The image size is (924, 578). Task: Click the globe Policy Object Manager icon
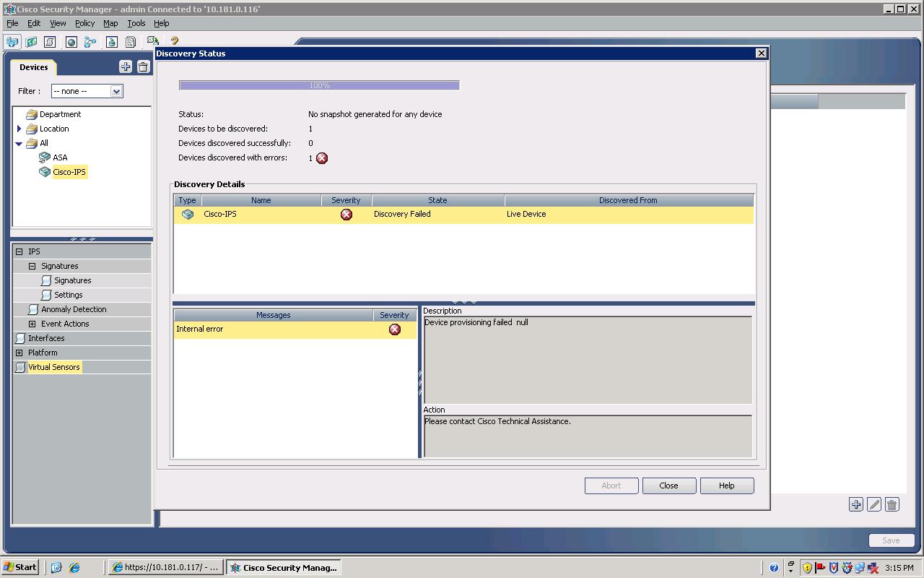click(x=71, y=42)
